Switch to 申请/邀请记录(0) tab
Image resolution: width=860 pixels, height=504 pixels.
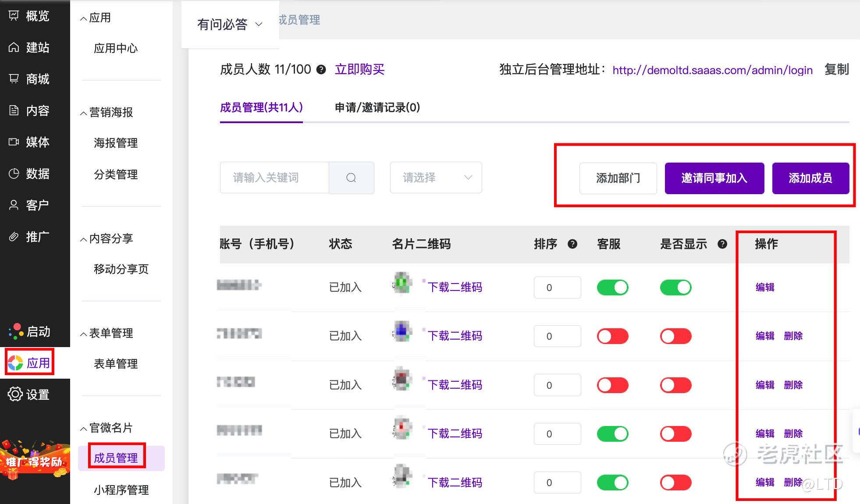(x=377, y=108)
